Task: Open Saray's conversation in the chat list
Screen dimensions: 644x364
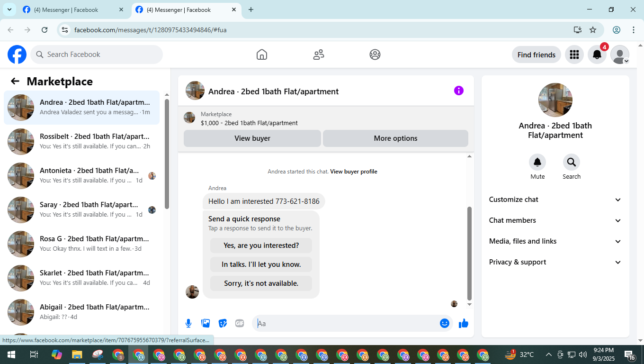Action: (x=81, y=210)
